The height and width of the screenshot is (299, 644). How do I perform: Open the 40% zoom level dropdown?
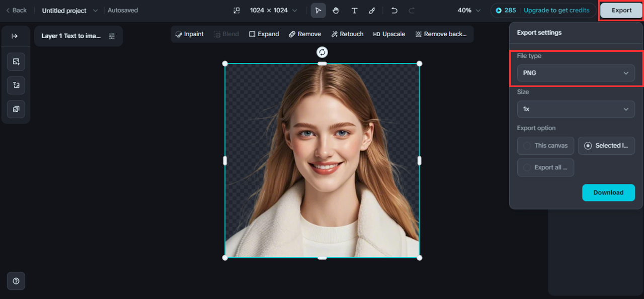click(469, 10)
